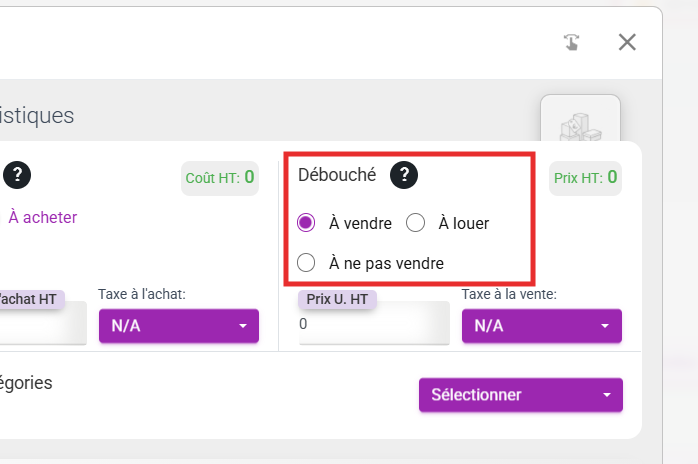Image resolution: width=698 pixels, height=464 pixels.
Task: Click the touch gesture icon in header
Action: (571, 42)
